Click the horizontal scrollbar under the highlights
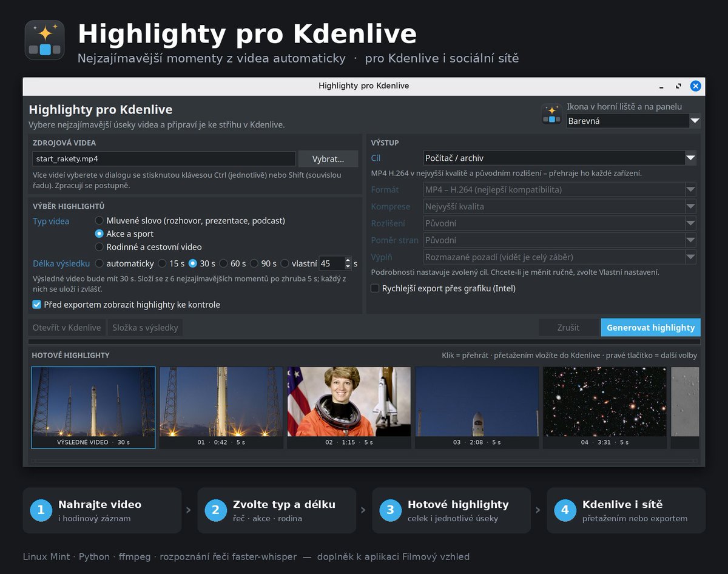 point(364,461)
